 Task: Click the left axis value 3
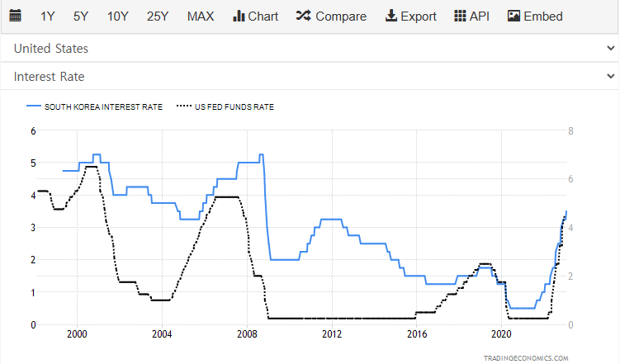coord(33,228)
